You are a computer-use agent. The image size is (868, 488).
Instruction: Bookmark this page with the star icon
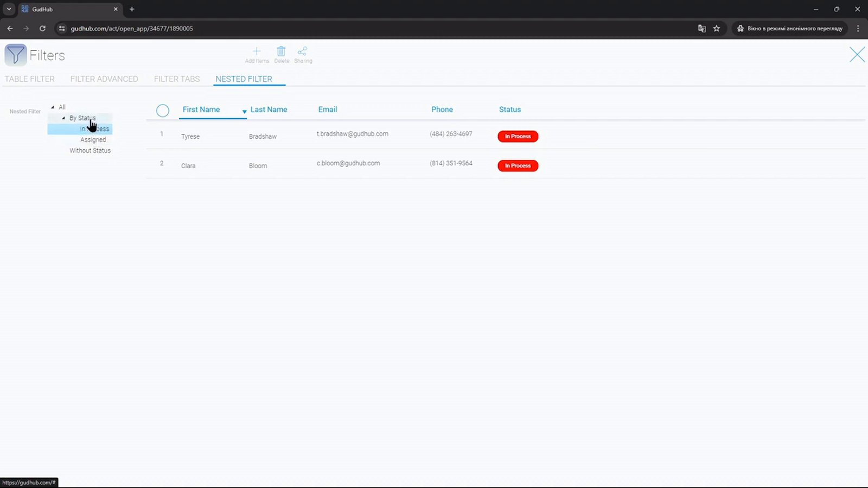tap(717, 28)
